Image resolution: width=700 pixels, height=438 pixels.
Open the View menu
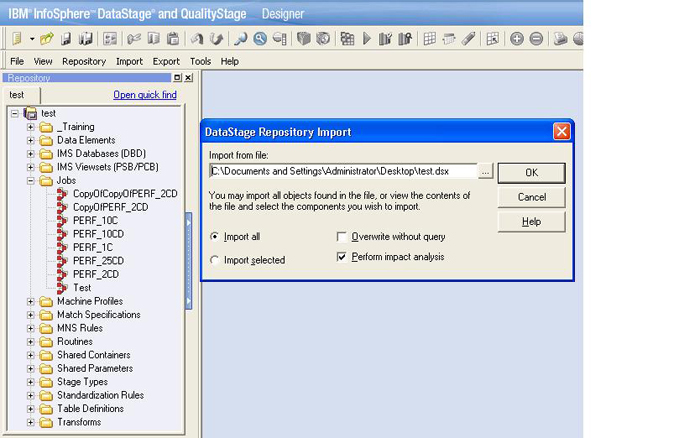point(43,61)
